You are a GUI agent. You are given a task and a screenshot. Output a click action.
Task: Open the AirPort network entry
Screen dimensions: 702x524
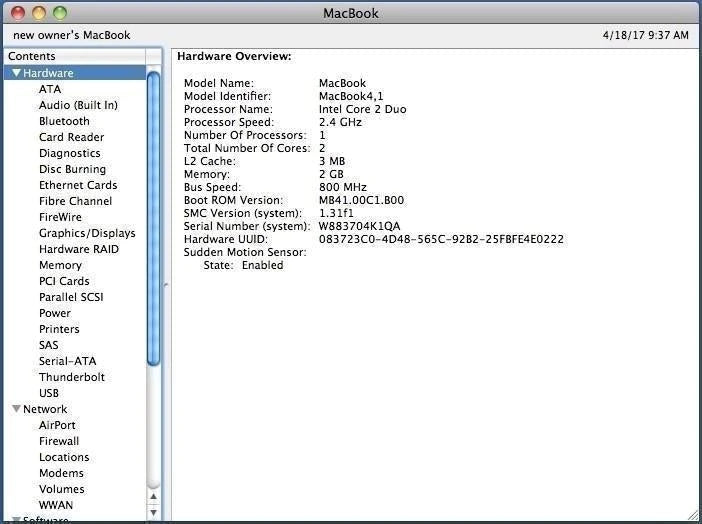click(57, 425)
